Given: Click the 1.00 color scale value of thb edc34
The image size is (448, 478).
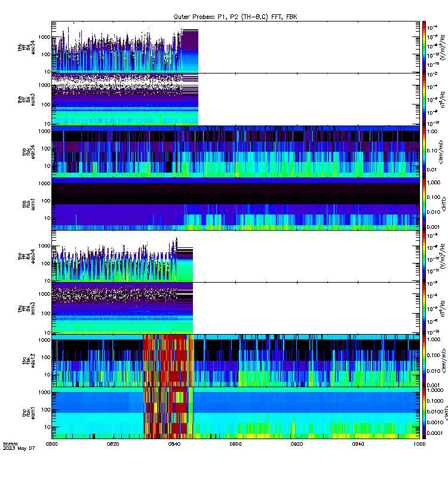Looking at the screenshot, I should [x=432, y=131].
